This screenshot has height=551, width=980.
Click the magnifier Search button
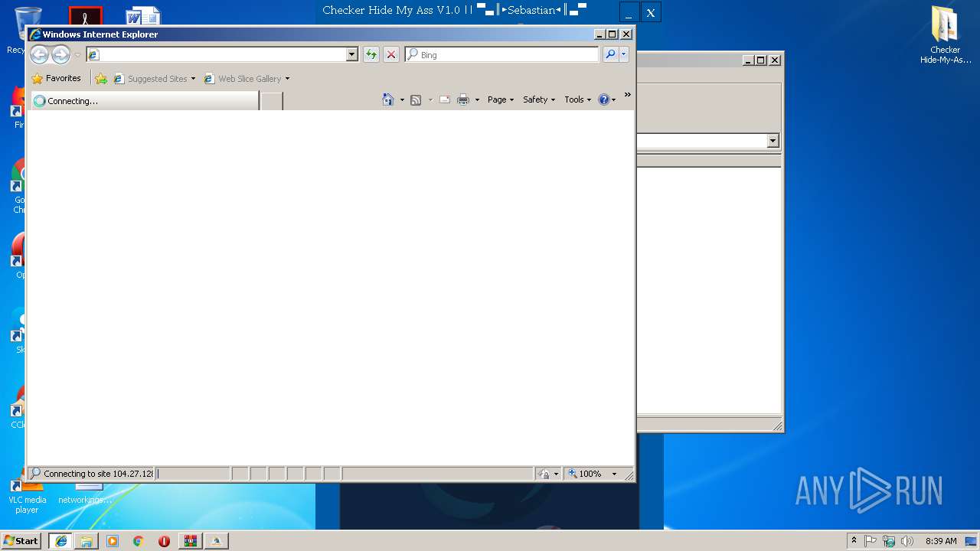pos(610,54)
